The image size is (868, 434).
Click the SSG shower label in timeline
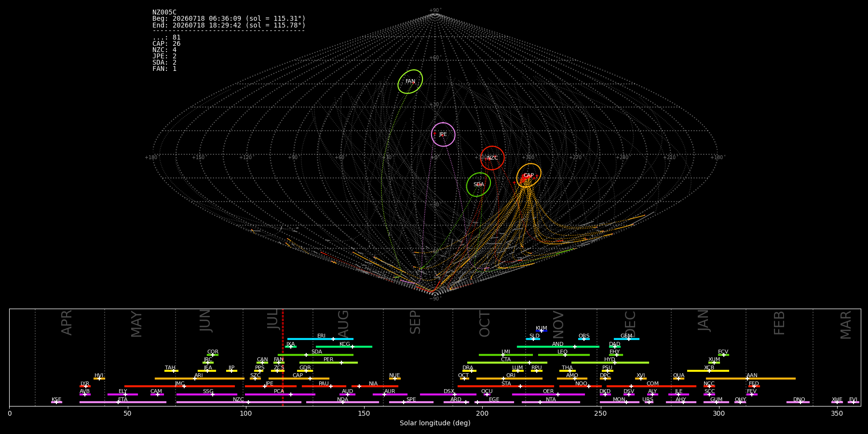click(208, 392)
